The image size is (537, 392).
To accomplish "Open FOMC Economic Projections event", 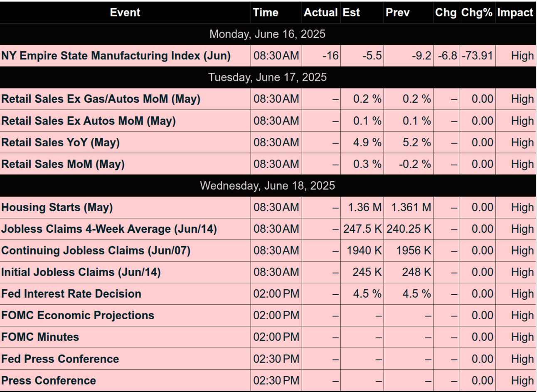I will [x=78, y=315].
